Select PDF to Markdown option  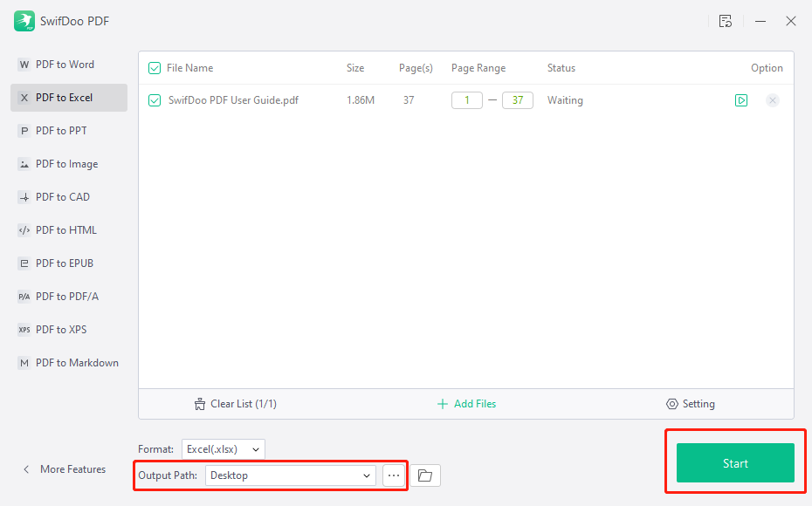click(x=69, y=363)
